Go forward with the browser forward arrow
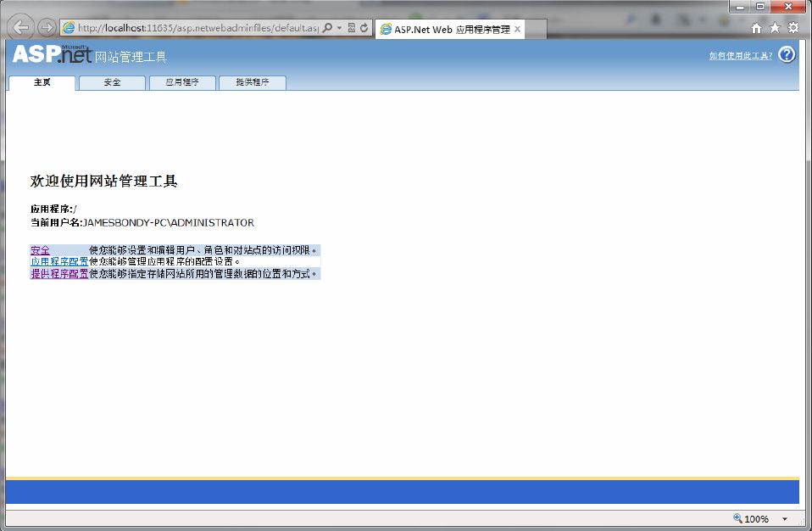 [x=47, y=27]
